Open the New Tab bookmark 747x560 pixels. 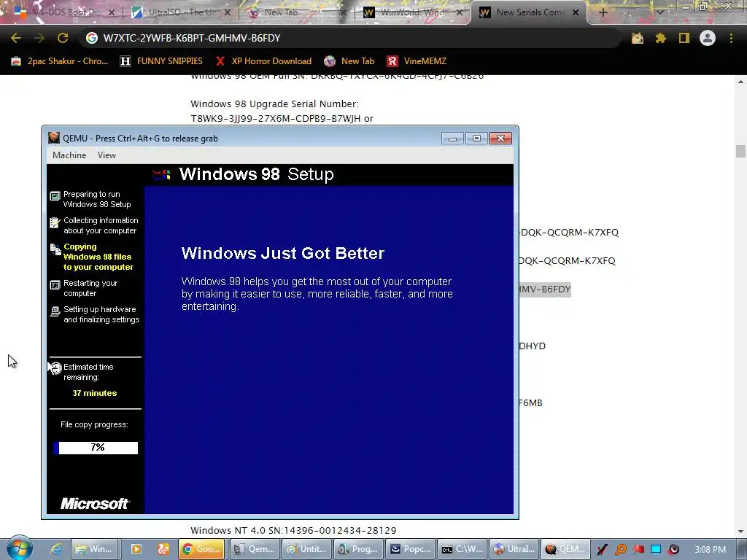tap(349, 61)
